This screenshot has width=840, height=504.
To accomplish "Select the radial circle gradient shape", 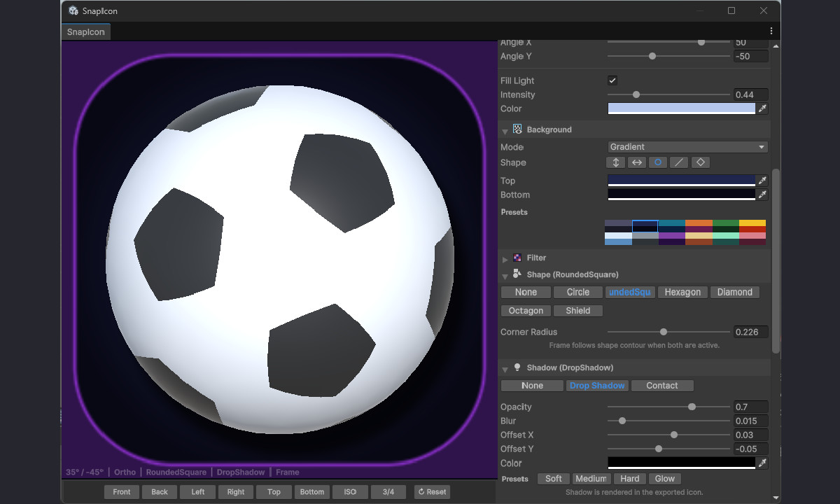I will [657, 162].
